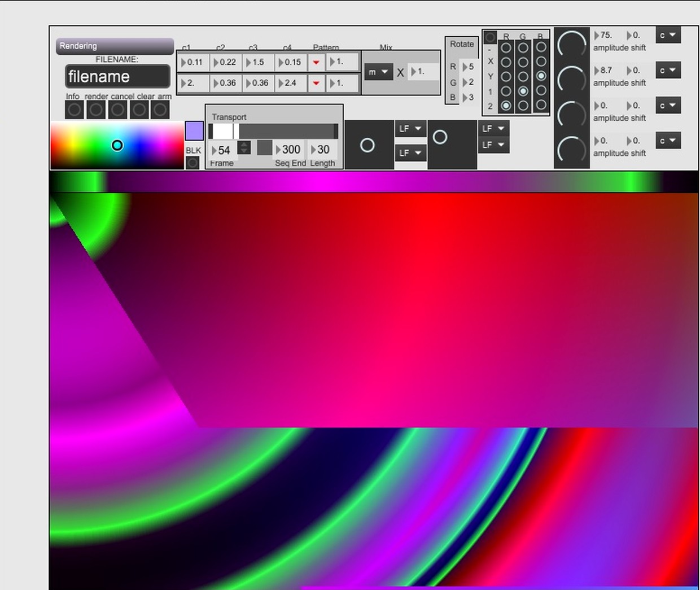
Task: Click the second-row Pattern number box
Action: pos(343,83)
